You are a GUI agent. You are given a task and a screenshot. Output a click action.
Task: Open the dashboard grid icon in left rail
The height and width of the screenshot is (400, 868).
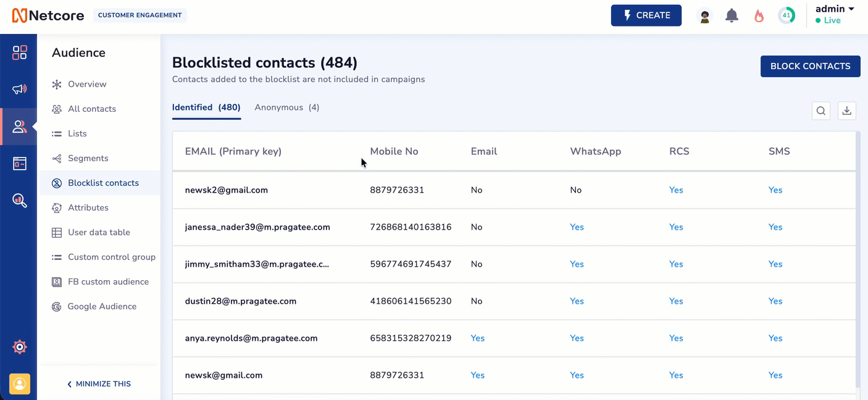20,52
